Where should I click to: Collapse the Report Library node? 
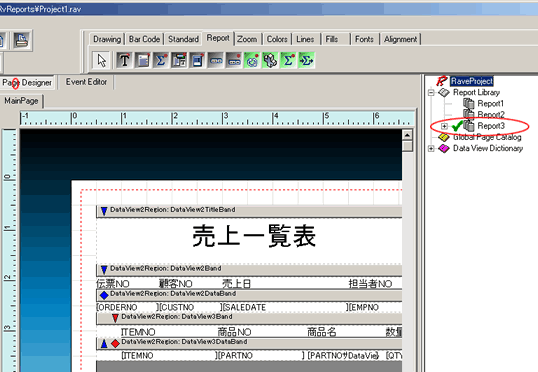click(431, 92)
